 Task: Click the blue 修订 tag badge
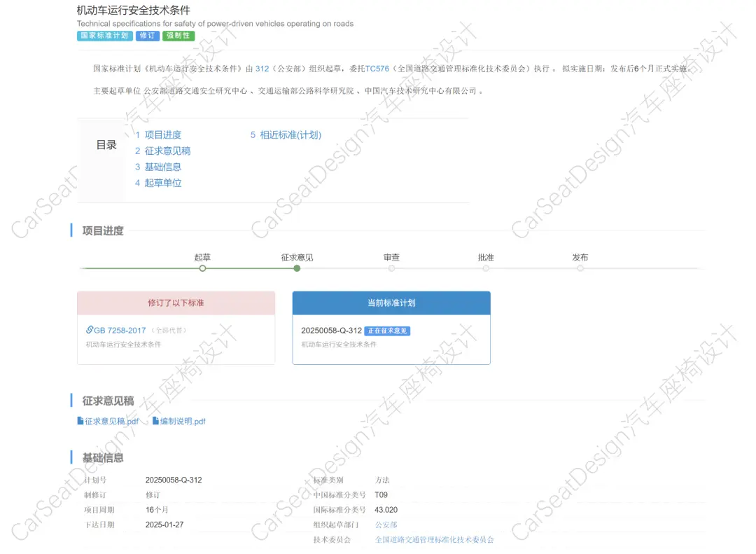pyautogui.click(x=147, y=36)
